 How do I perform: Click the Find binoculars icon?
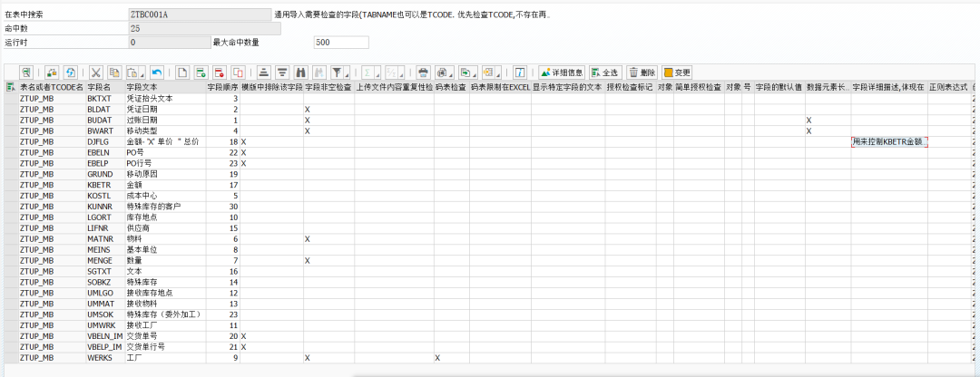click(300, 72)
